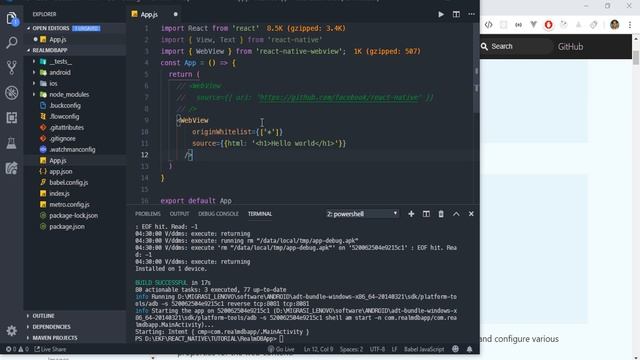Open package.json in the explorer

(75, 227)
